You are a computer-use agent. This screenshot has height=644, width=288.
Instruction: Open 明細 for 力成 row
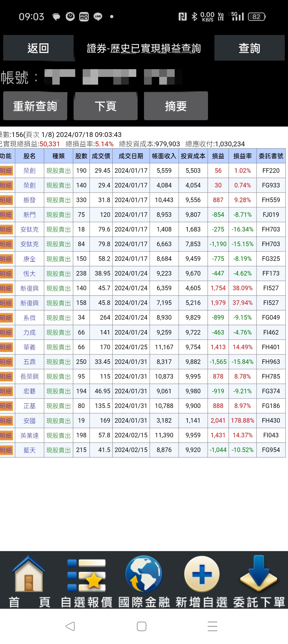6,332
